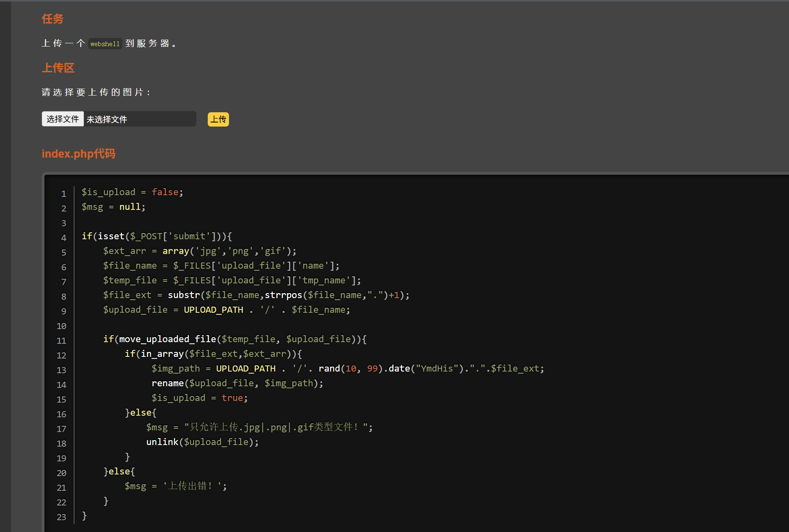Click the unlink($upload_file) code line
Viewport: 789px width, 532px height.
[x=202, y=442]
